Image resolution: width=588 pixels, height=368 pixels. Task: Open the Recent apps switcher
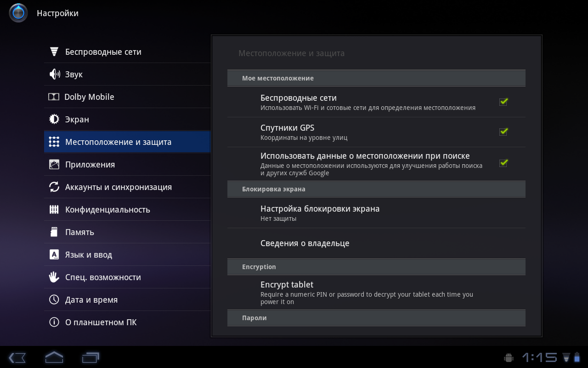click(x=90, y=357)
